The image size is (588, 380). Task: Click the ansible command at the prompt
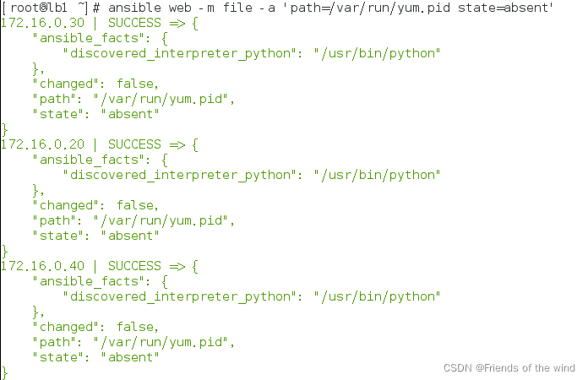pos(331,8)
